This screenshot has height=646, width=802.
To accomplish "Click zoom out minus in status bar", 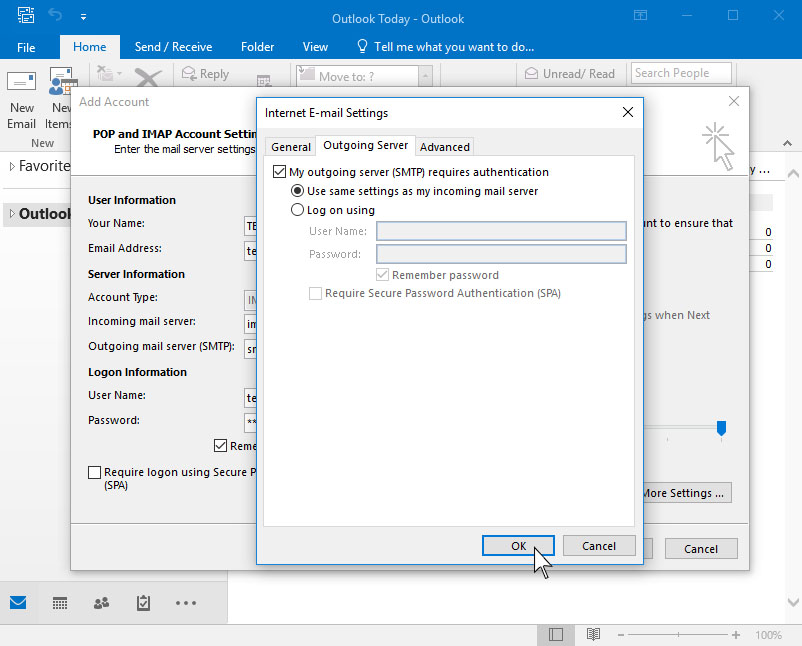I will coord(621,635).
